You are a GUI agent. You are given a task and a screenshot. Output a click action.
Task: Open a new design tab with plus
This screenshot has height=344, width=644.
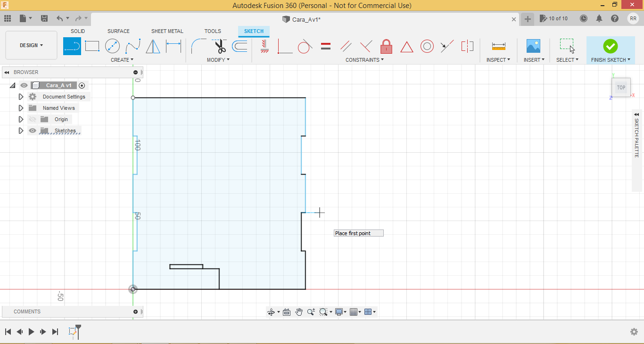[528, 19]
